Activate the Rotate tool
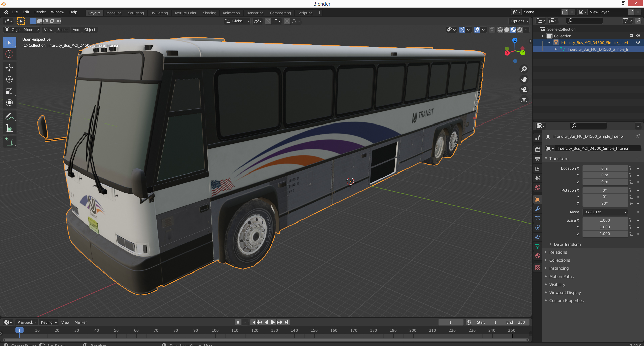 click(9, 80)
